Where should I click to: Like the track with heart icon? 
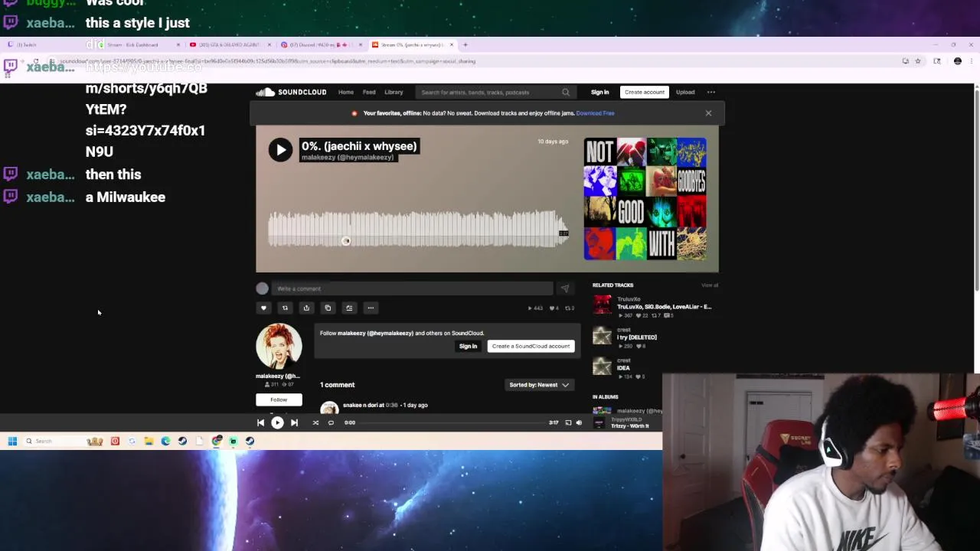coord(263,308)
